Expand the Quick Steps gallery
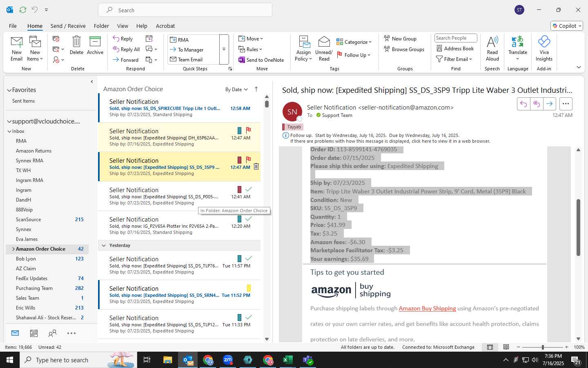Viewport: 588px width, 368px height. (x=224, y=49)
